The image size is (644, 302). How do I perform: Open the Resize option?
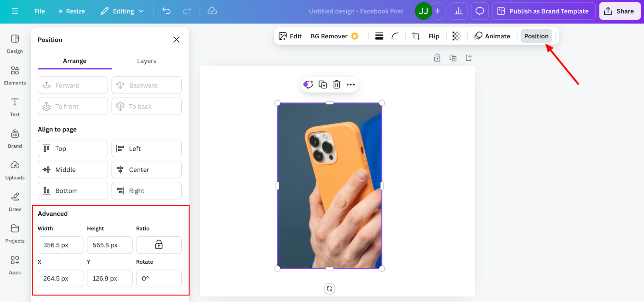[x=72, y=11]
